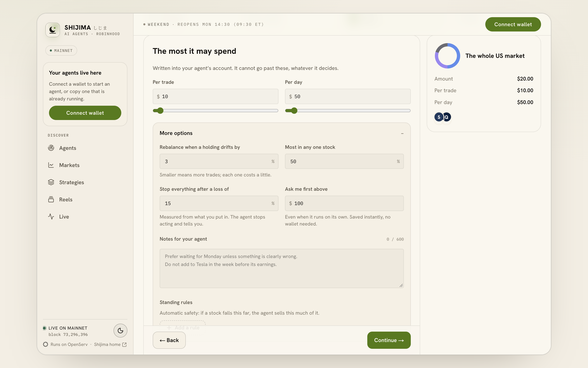
Task: Click the Most in any one stock field
Action: (x=344, y=161)
